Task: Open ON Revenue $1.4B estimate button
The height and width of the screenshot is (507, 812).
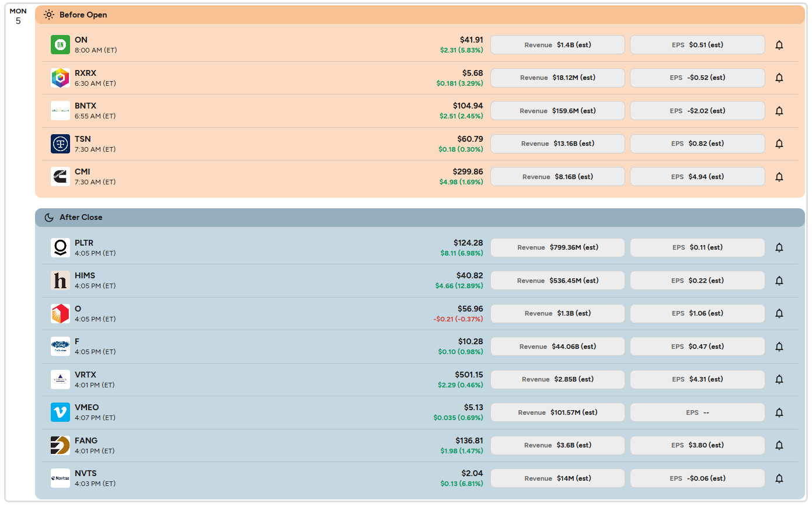Action: 557,45
